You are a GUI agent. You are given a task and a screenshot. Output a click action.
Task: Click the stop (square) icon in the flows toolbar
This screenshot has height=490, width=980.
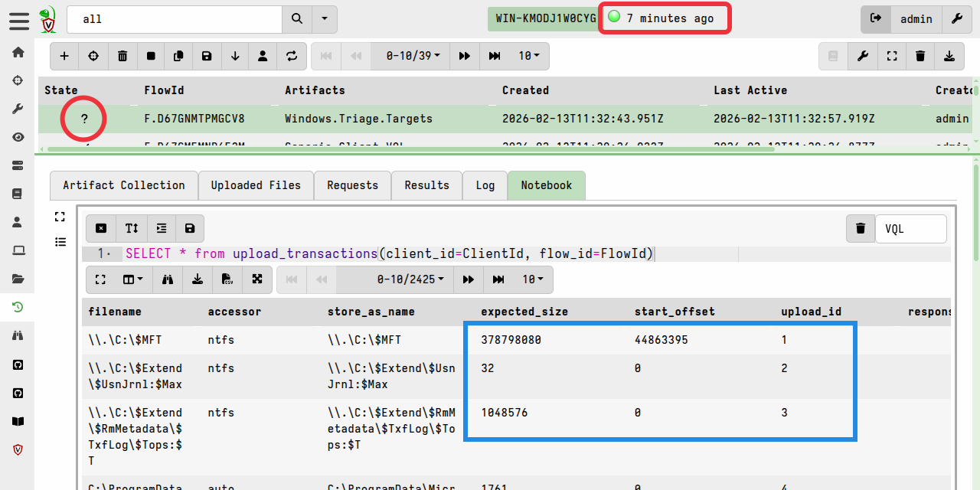pos(151,56)
